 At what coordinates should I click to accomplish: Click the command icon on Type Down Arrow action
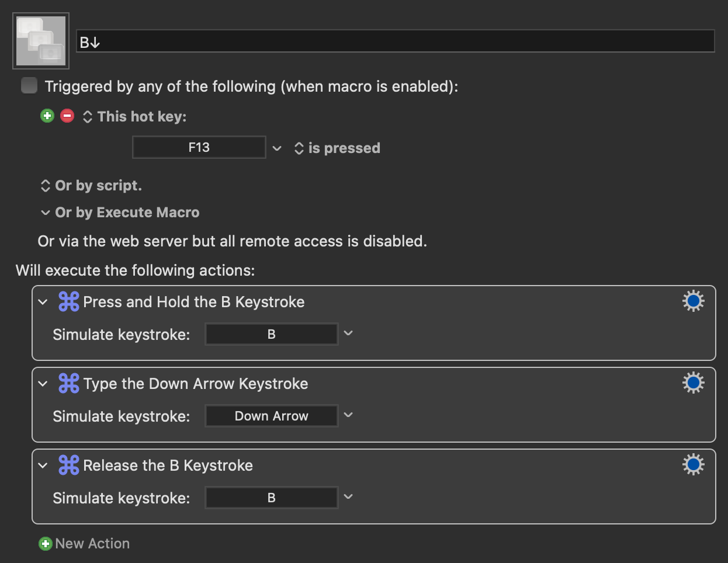(69, 383)
